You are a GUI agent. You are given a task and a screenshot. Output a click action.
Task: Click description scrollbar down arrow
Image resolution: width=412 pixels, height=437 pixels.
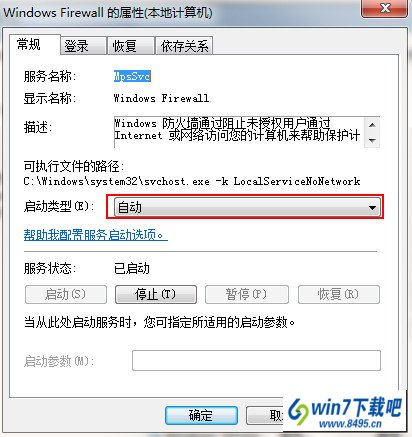click(x=372, y=140)
